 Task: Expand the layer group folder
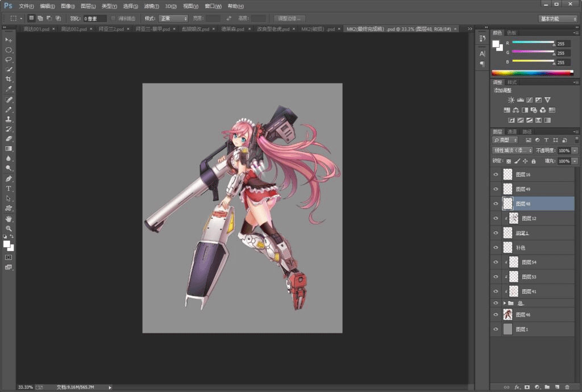coord(505,303)
